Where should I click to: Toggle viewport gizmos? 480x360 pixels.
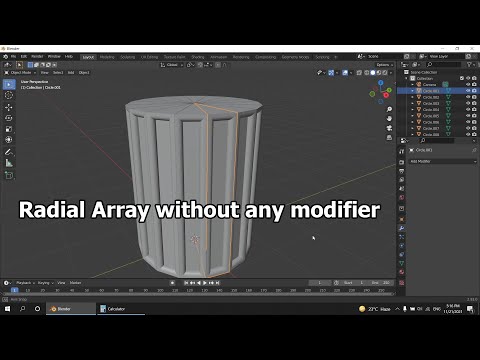(x=331, y=73)
